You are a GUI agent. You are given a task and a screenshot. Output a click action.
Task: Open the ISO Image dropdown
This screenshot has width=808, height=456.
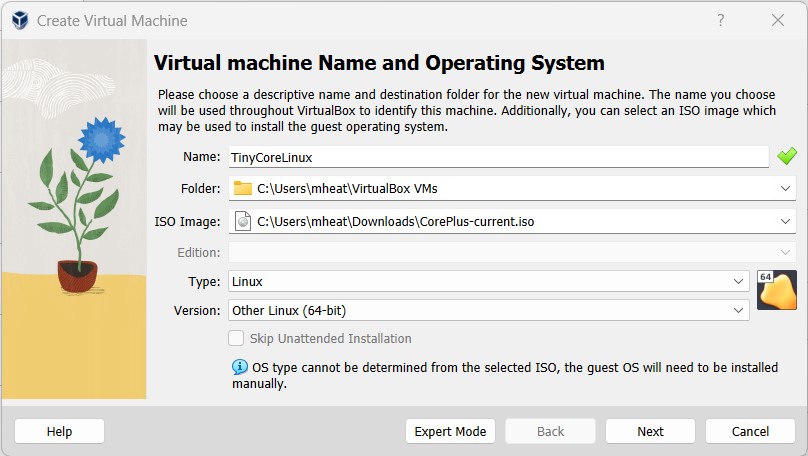point(785,222)
